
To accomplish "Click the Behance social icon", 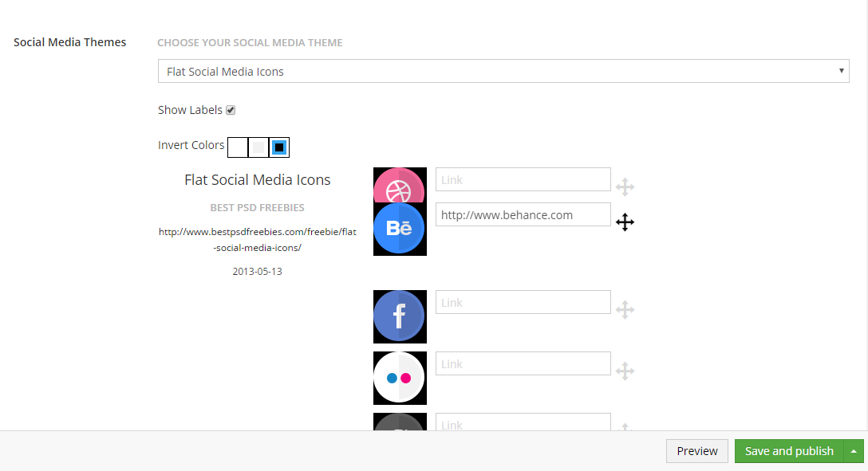I will tap(400, 229).
